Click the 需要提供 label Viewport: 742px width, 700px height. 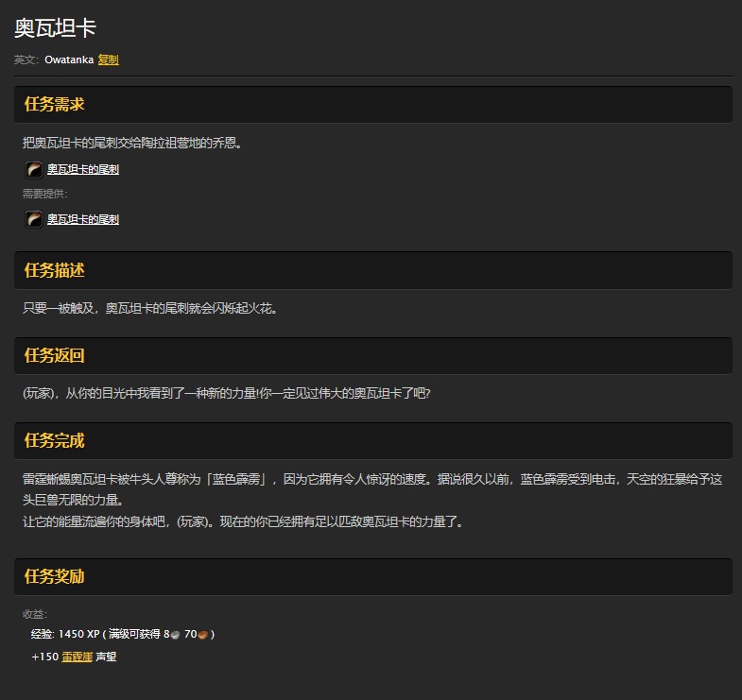click(x=45, y=195)
